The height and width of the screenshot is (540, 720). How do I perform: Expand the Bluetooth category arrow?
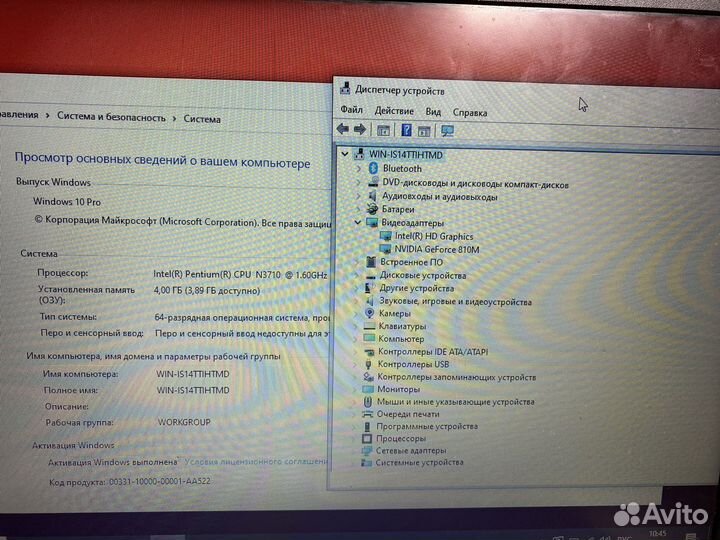click(x=359, y=169)
